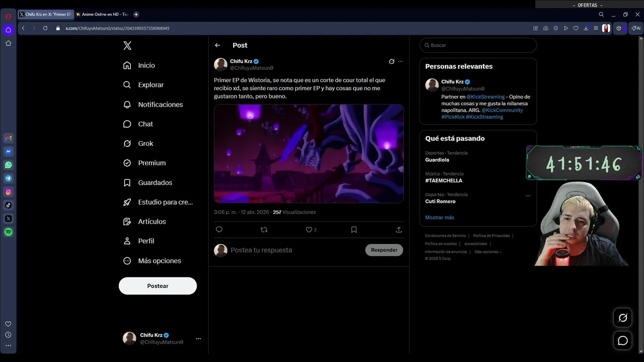Screen dimensions: 644x362
Task: Reply to the post via comment icon
Action: pyautogui.click(x=219, y=229)
